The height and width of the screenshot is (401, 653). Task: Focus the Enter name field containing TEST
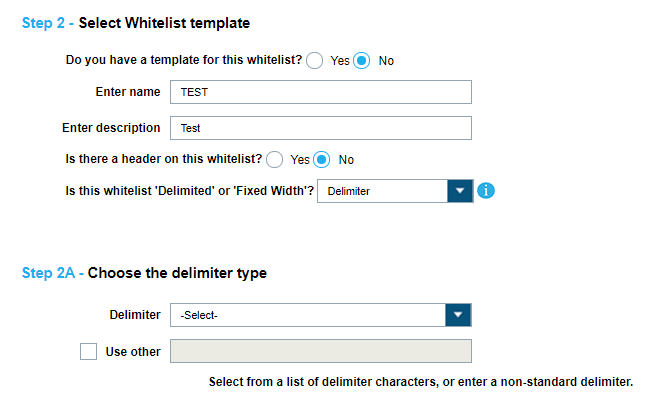320,92
